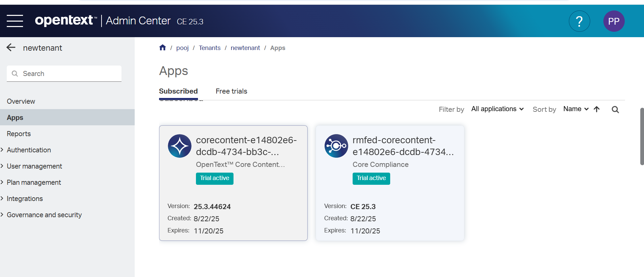Switch to the Free trials tab
The width and height of the screenshot is (644, 277).
pos(231,91)
